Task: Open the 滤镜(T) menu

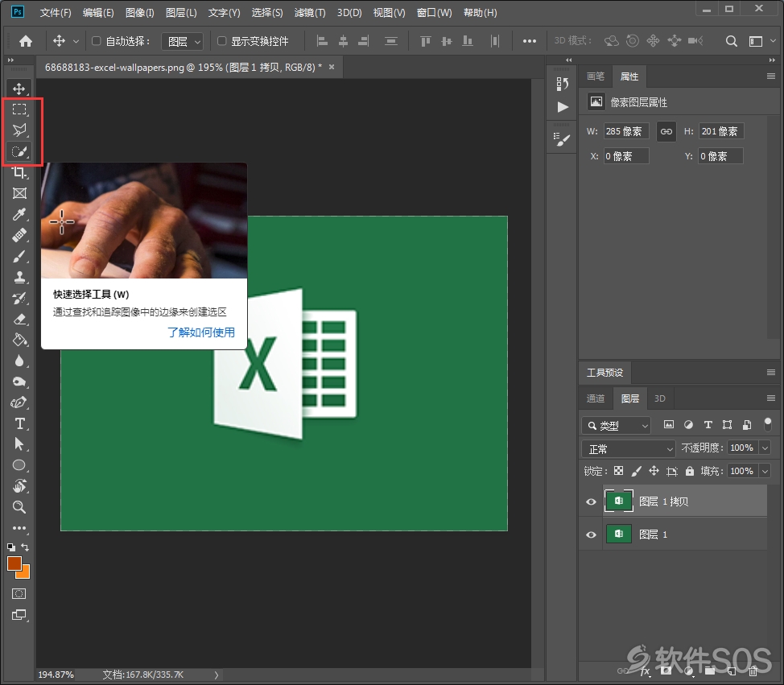Action: pyautogui.click(x=310, y=13)
